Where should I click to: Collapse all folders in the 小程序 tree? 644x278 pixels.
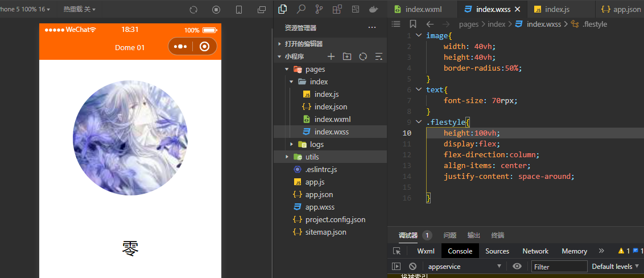(x=379, y=56)
